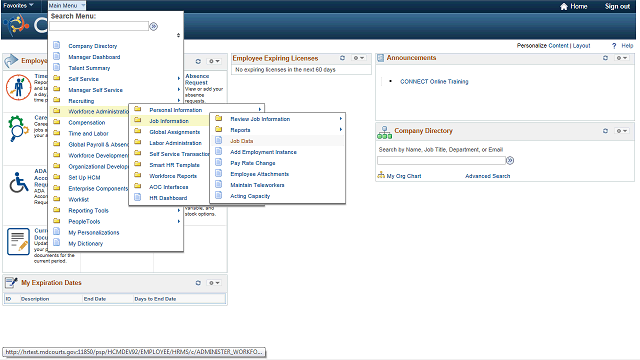The height and width of the screenshot is (360, 640).
Task: Expand the Personal Information submenu arrow
Action: [260, 110]
